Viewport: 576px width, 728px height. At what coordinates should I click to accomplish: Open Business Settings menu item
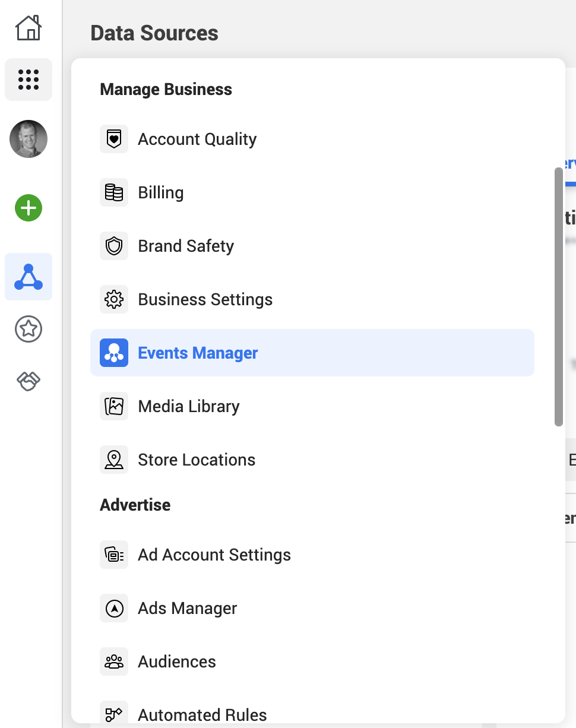click(312, 299)
